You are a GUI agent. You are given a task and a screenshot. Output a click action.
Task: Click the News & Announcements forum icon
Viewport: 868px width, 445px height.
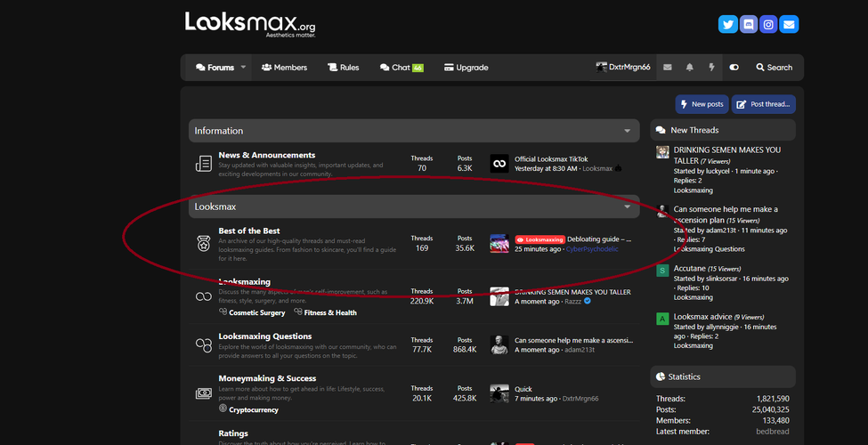coord(204,164)
